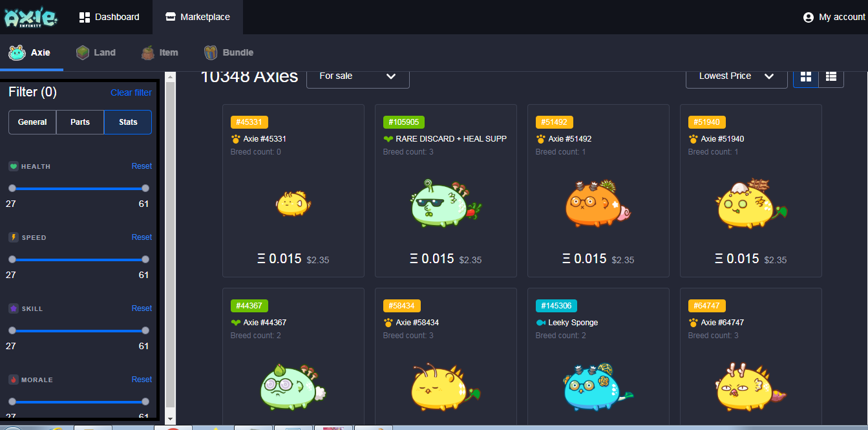
Task: Reset the Skill filter
Action: point(142,308)
